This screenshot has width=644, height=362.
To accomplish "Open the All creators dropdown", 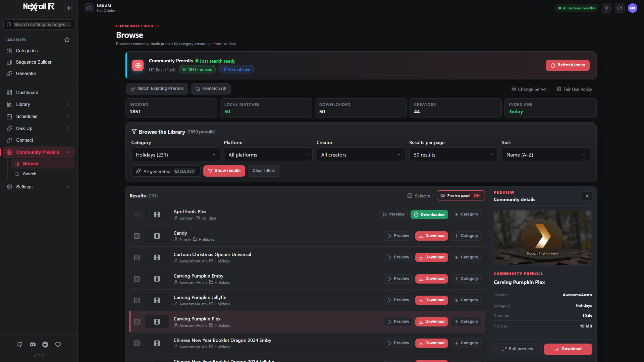I will coord(361,155).
